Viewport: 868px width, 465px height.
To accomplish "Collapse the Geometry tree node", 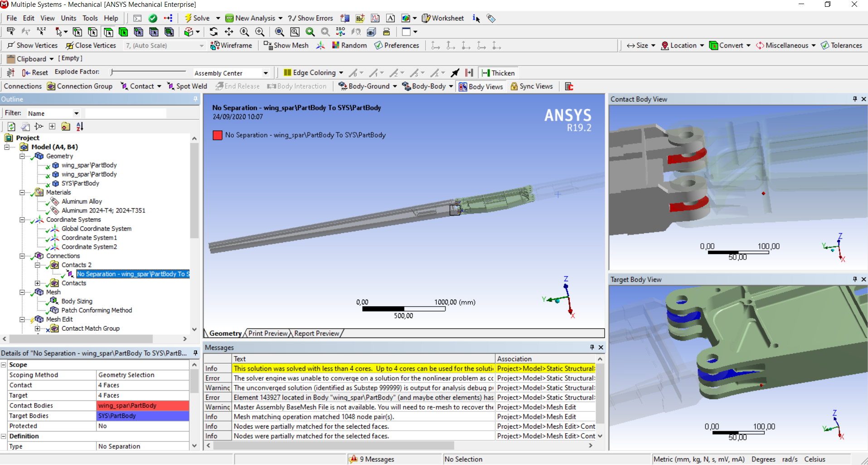I will pyautogui.click(x=22, y=156).
